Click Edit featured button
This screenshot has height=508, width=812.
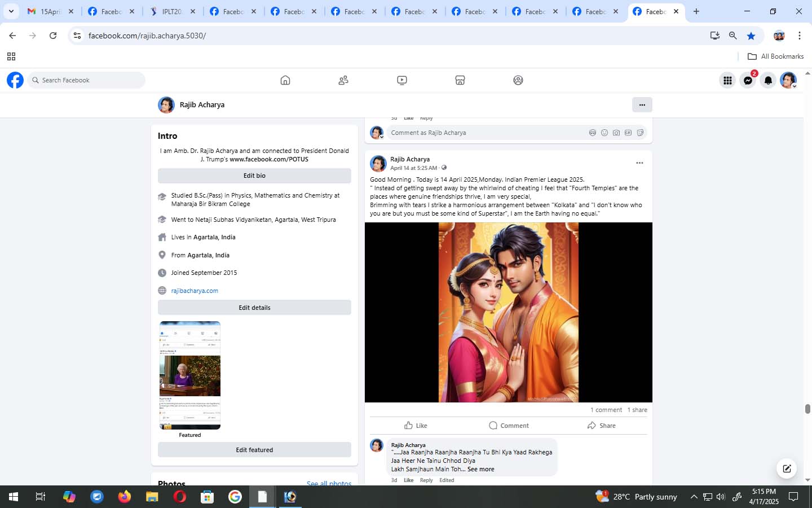pos(254,450)
